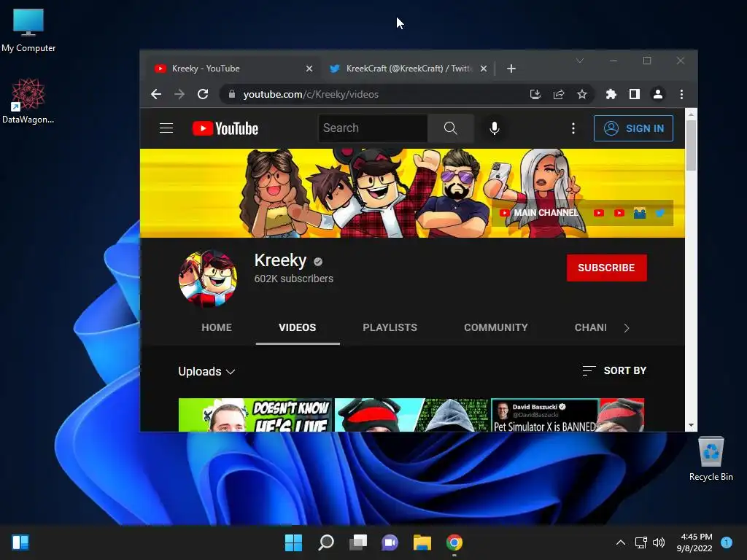Focus the YouTube Search input field
Image resolution: width=747 pixels, height=560 pixels.
point(373,128)
